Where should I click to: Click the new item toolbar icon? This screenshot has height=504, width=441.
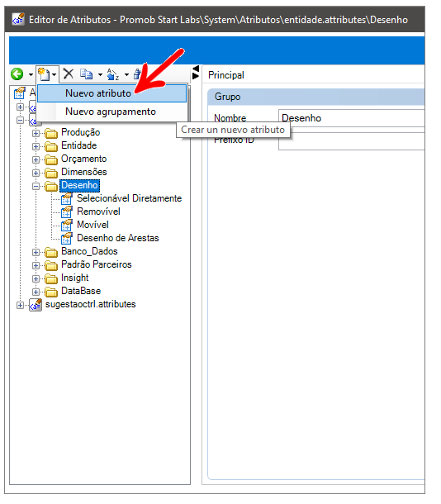tap(44, 74)
